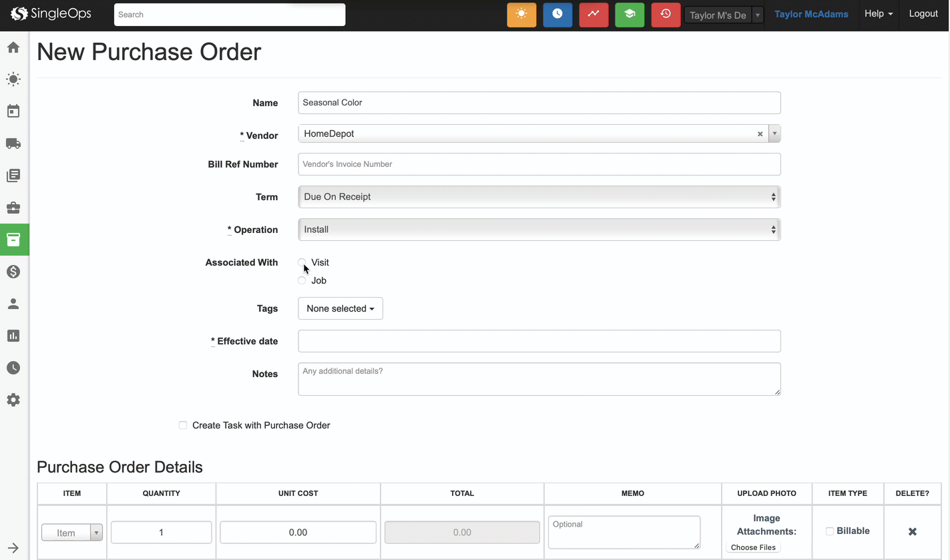Select the Visit radio button
The height and width of the screenshot is (560, 950).
302,262
